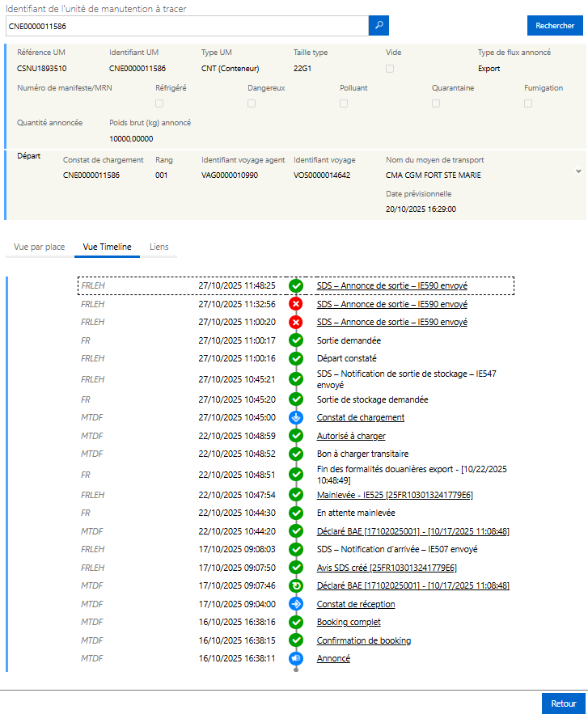Switch to Vue par place tab

click(40, 247)
